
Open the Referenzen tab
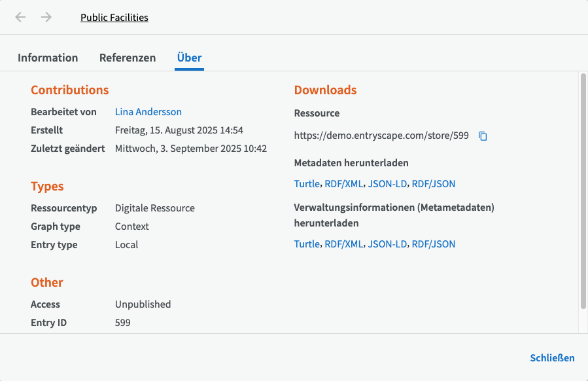[x=128, y=58]
